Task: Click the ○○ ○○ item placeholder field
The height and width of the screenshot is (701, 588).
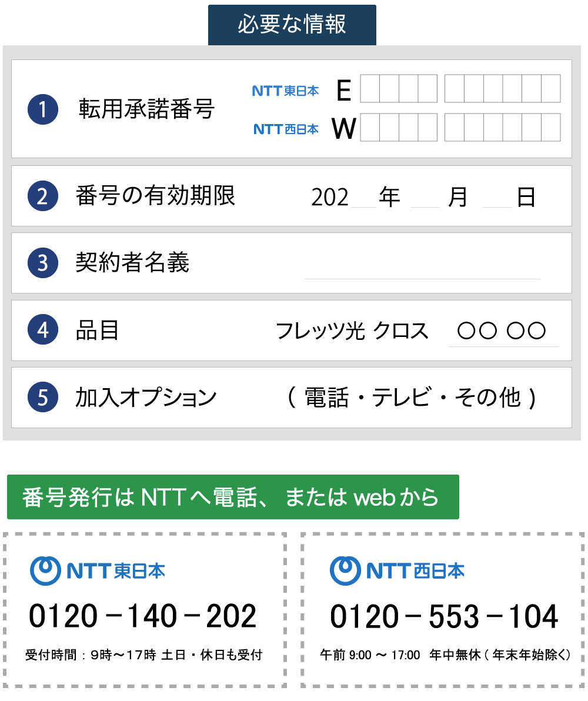Action: [503, 332]
